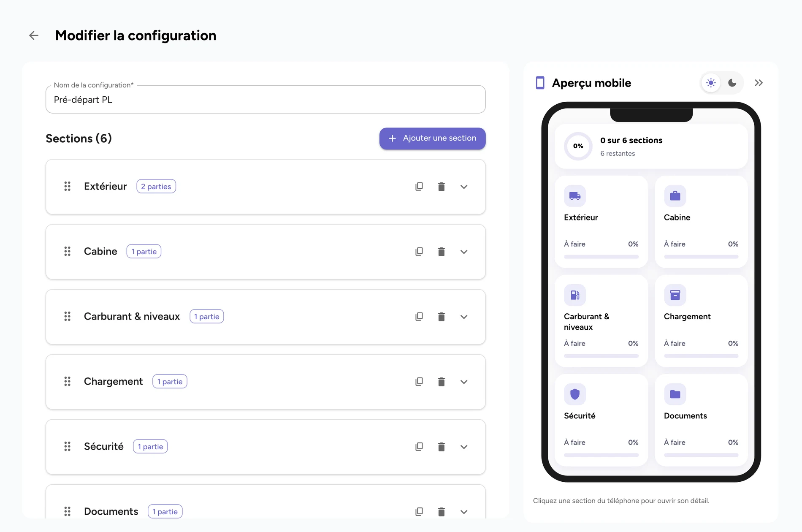Duplicate the Documents section
The height and width of the screenshot is (532, 802).
pos(419,512)
